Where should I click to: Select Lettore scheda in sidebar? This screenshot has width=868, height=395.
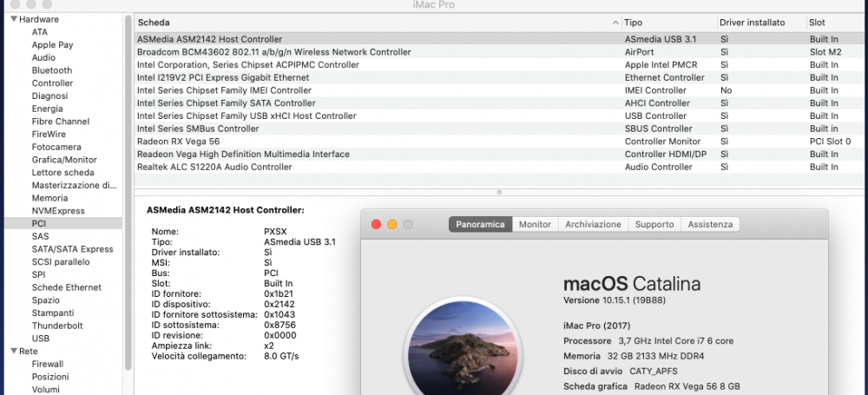click(x=62, y=172)
